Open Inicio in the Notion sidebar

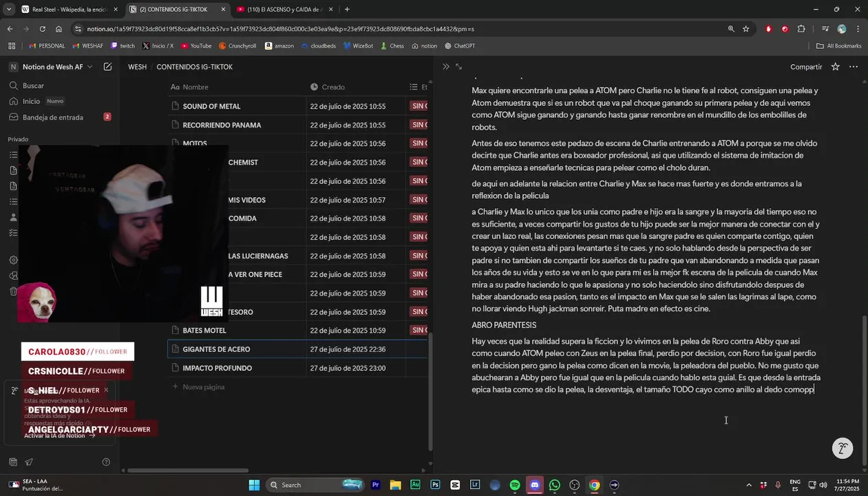point(60,101)
